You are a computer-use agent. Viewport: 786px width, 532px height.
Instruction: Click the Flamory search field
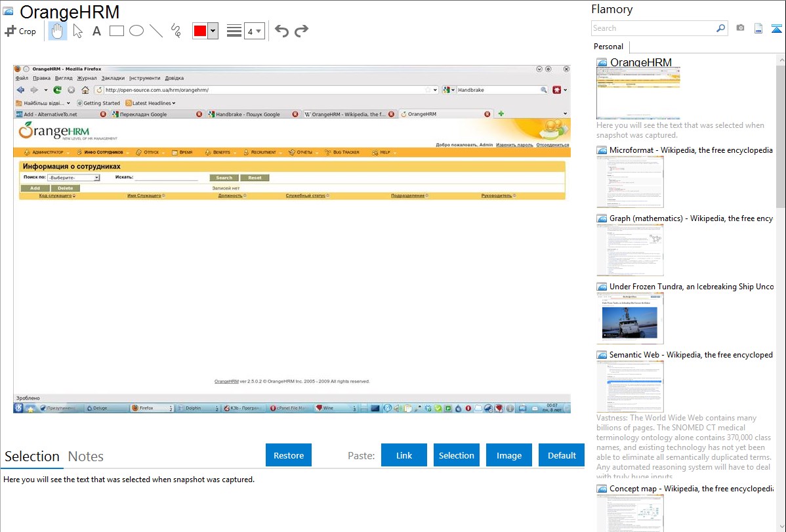[x=653, y=28]
